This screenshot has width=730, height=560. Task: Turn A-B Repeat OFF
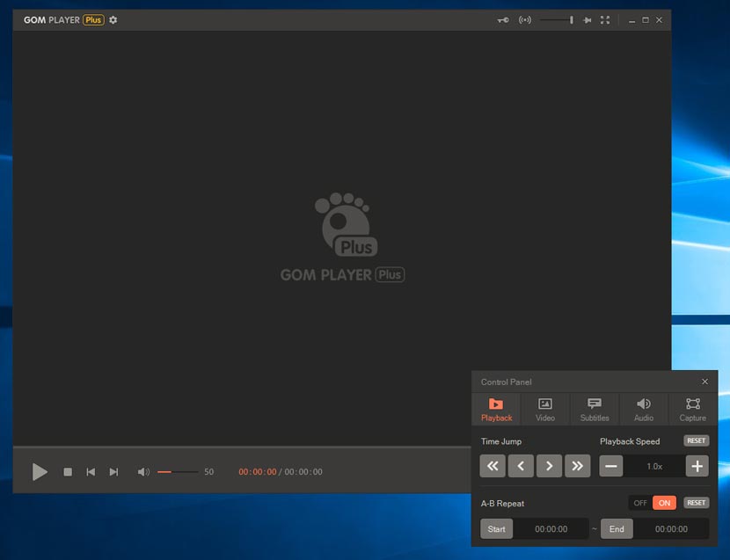click(x=639, y=502)
